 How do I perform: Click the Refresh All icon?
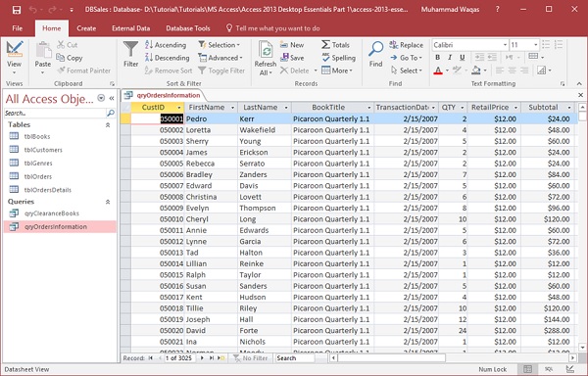click(x=266, y=50)
